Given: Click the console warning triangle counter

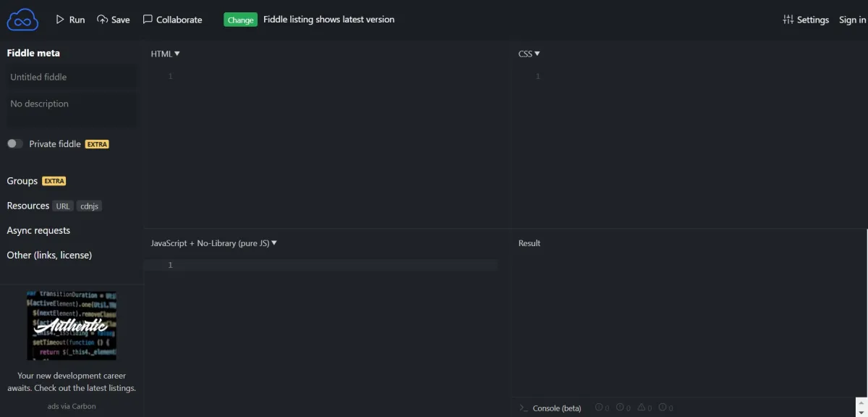Looking at the screenshot, I should 641,408.
